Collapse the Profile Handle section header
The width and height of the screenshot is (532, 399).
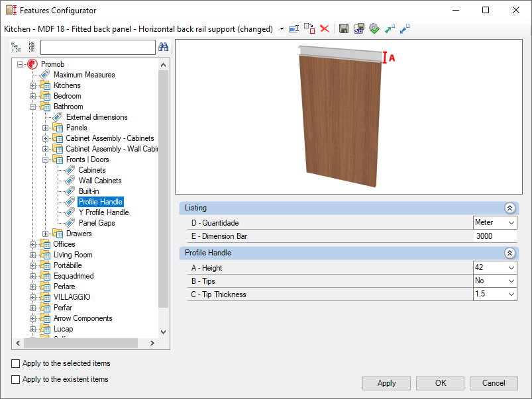pyautogui.click(x=509, y=253)
